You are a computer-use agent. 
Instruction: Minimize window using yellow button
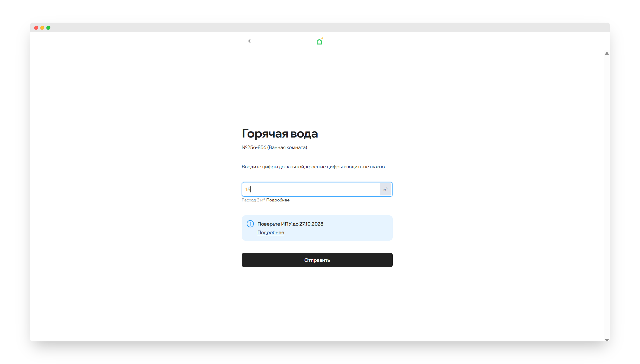(x=42, y=28)
